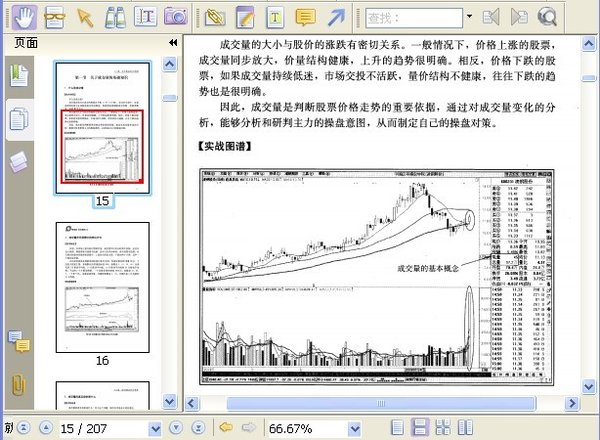Go back to previous view
This screenshot has height=440, width=600.
point(226,427)
